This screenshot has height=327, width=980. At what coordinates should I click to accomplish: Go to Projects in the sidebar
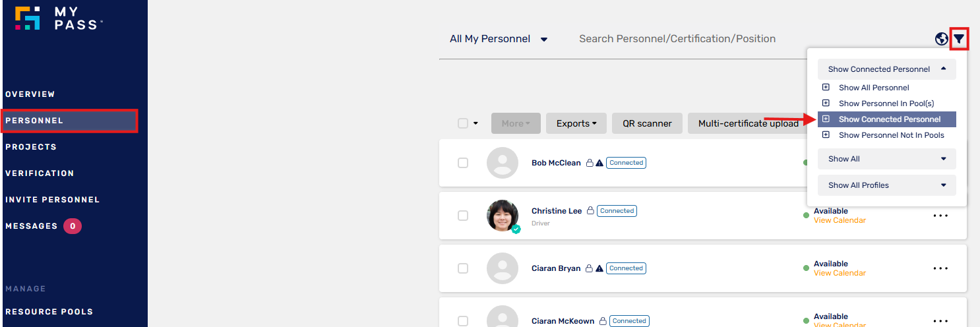31,147
